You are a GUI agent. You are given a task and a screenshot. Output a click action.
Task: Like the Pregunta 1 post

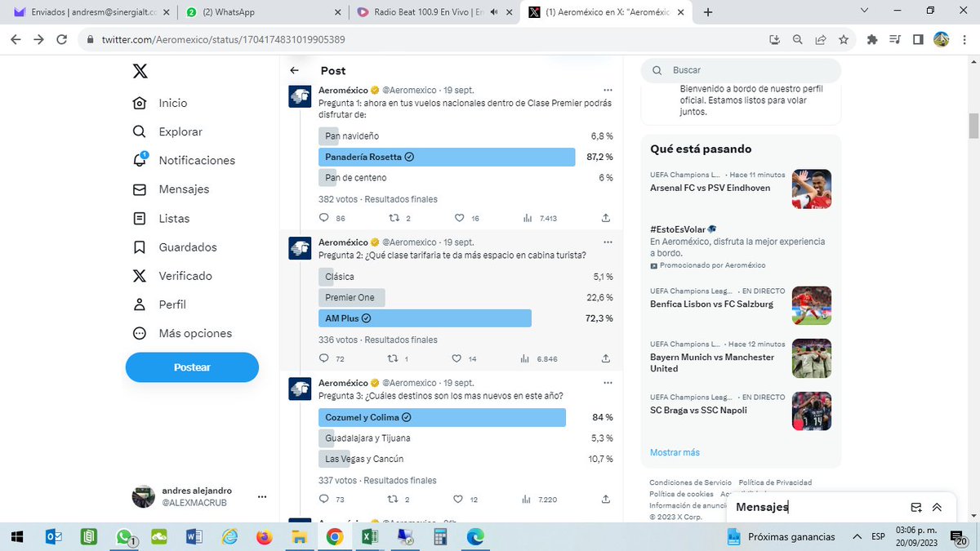point(459,218)
